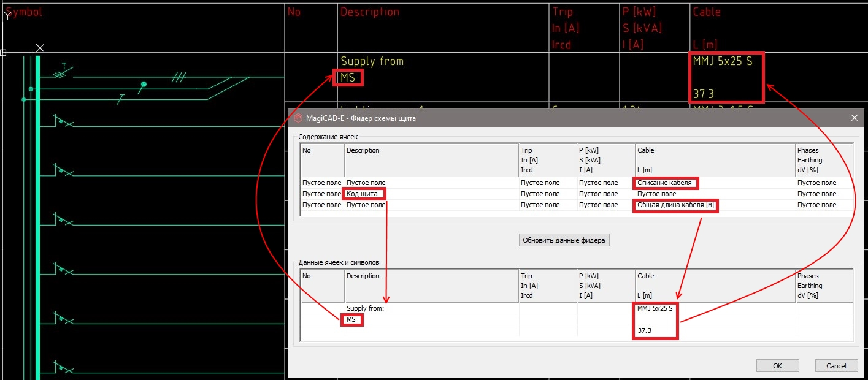Viewport: 868px width, 380px height.
Task: Select the yellow MS text in the CAD drawing
Action: [347, 78]
